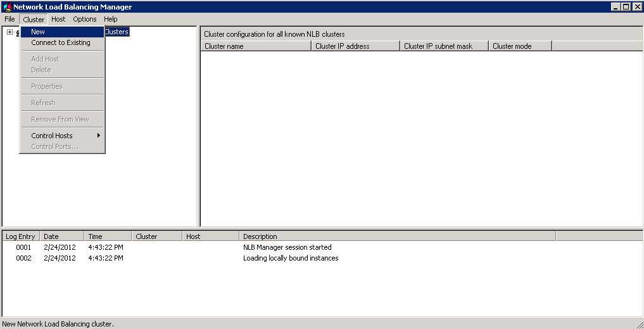Click 'NLB Manager session started' description
Image resolution: width=644 pixels, height=329 pixels.
point(287,247)
